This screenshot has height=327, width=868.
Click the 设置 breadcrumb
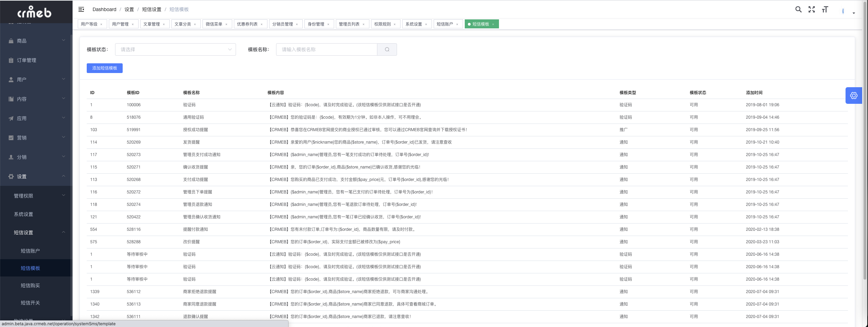tap(129, 9)
